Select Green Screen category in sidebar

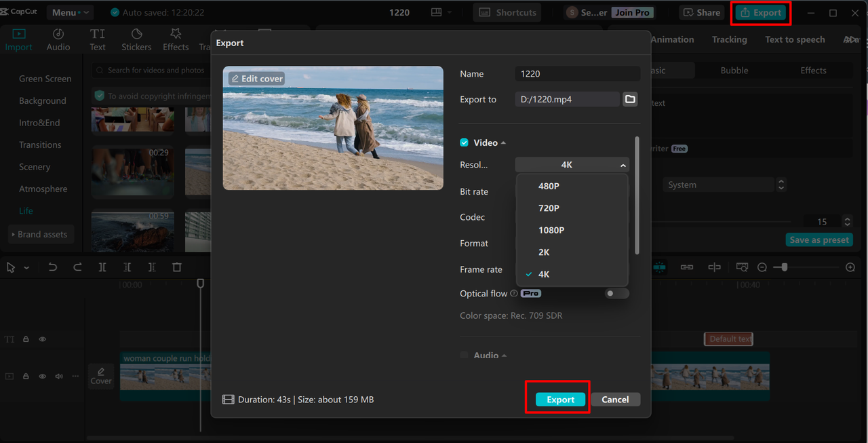point(45,79)
